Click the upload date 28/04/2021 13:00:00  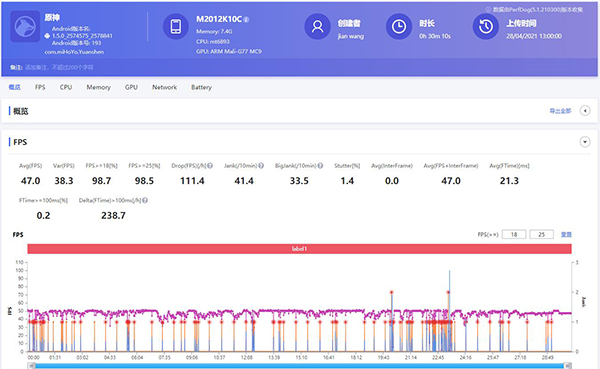[x=534, y=36]
